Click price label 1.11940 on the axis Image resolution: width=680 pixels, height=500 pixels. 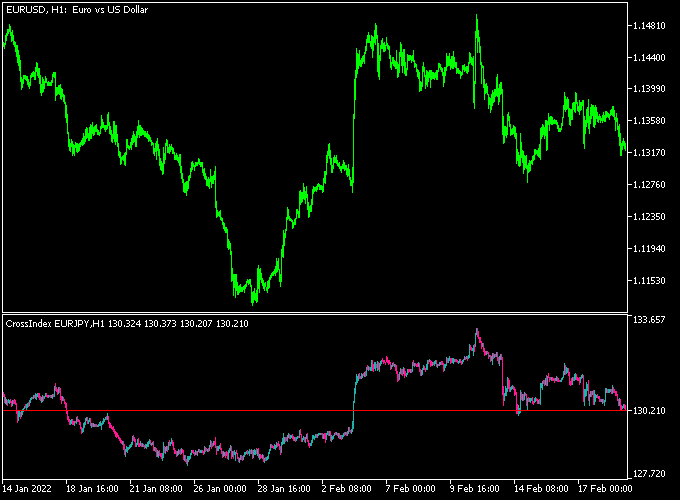click(649, 248)
